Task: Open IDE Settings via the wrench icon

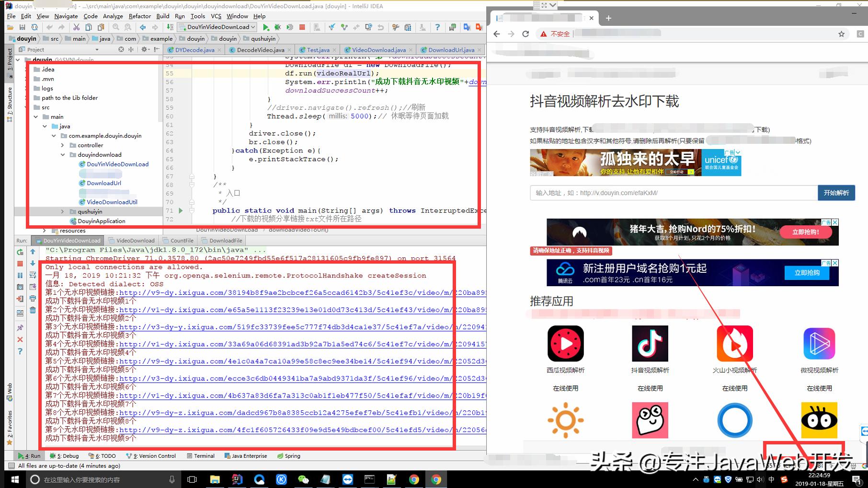Action: [395, 27]
